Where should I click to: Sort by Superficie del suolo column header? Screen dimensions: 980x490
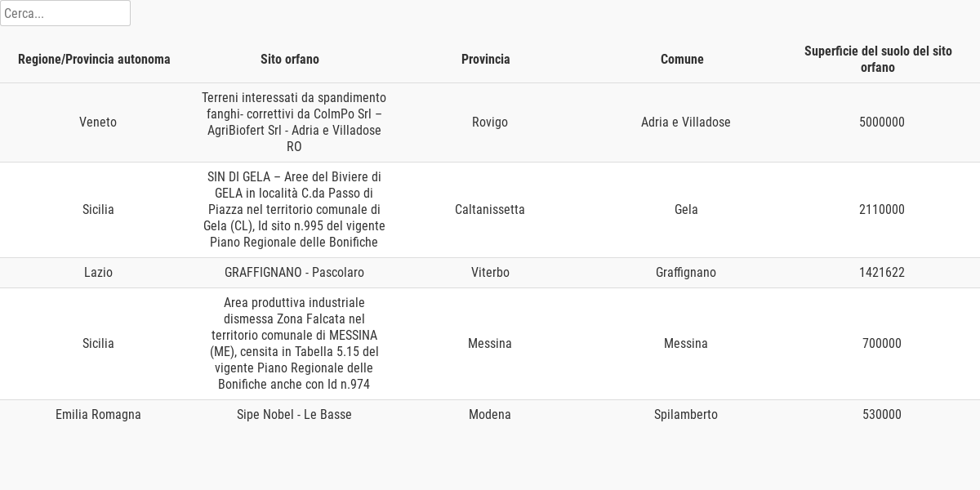coord(878,59)
